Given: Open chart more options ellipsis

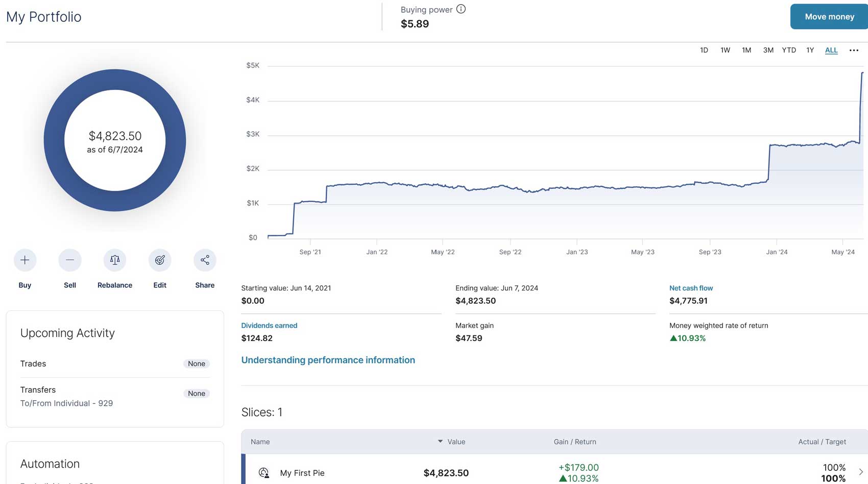Looking at the screenshot, I should click(854, 50).
